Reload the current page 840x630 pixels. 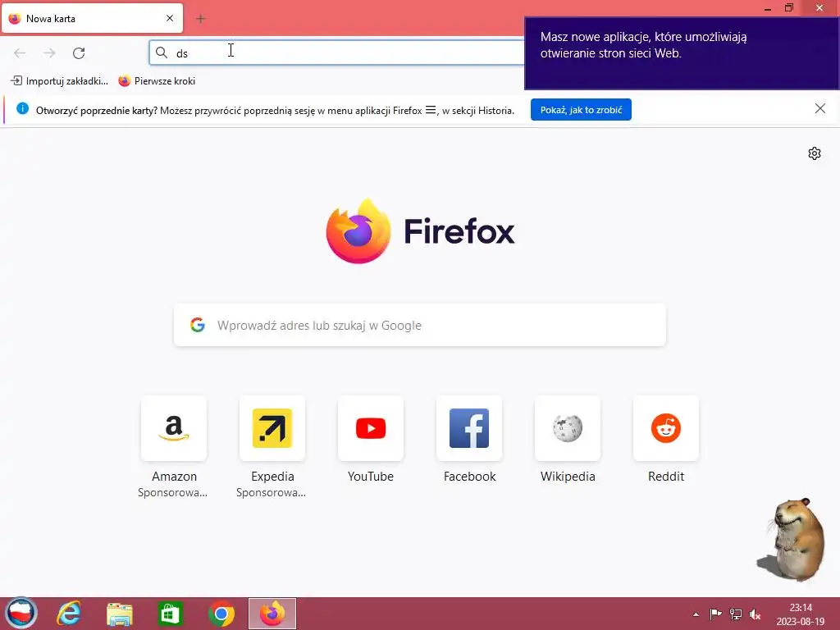coord(79,53)
